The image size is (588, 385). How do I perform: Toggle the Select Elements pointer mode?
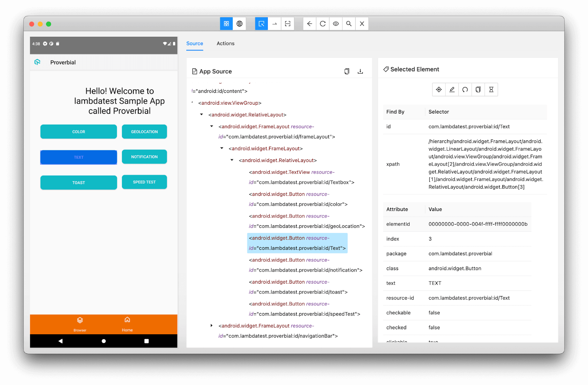click(261, 24)
